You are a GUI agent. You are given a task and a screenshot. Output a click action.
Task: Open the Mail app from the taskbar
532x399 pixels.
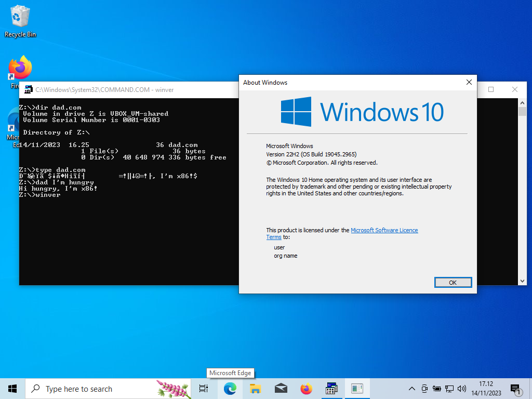[x=281, y=389]
